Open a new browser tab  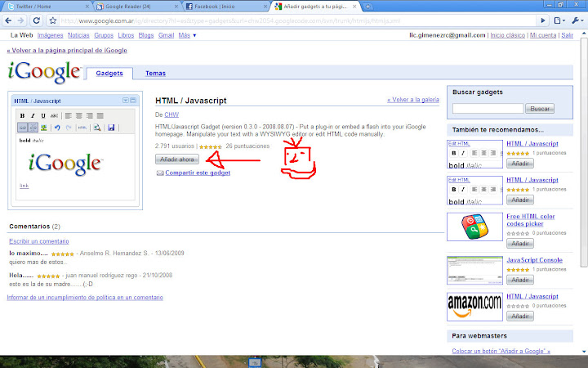point(367,7)
